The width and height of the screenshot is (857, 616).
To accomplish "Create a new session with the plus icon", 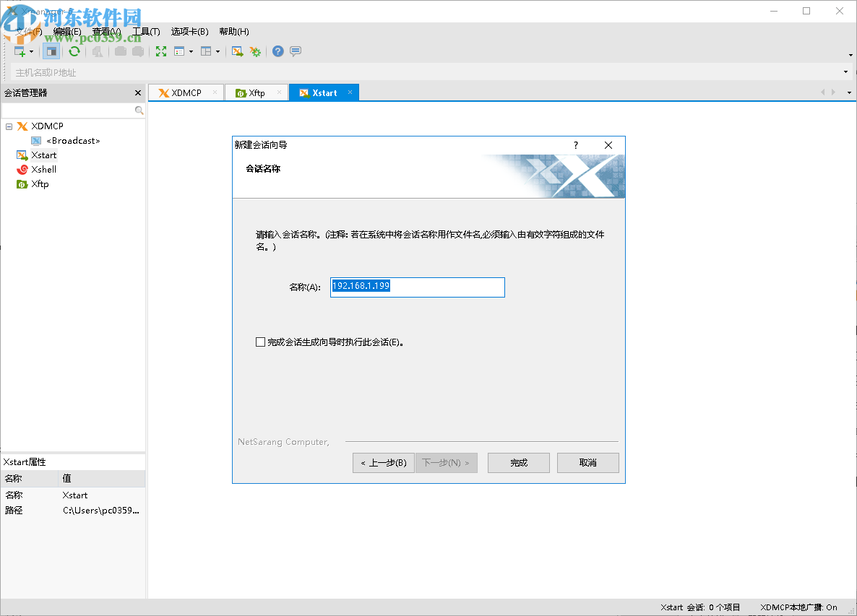I will pos(19,51).
